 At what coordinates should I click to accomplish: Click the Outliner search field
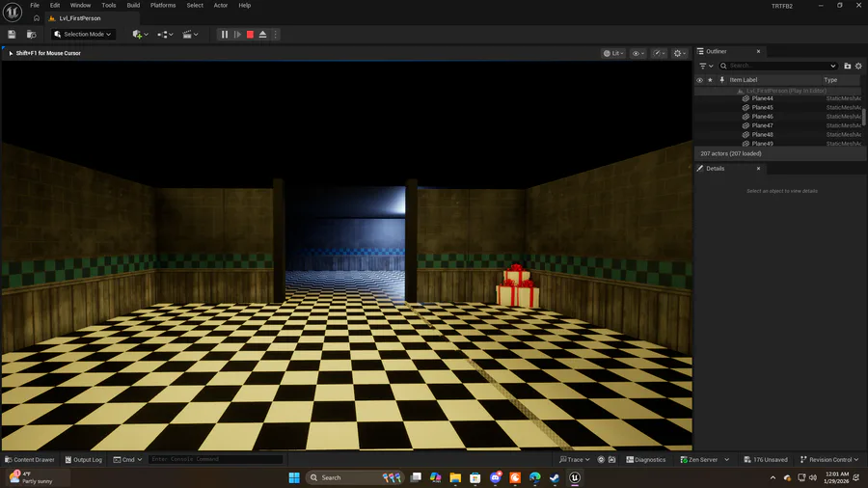point(777,66)
